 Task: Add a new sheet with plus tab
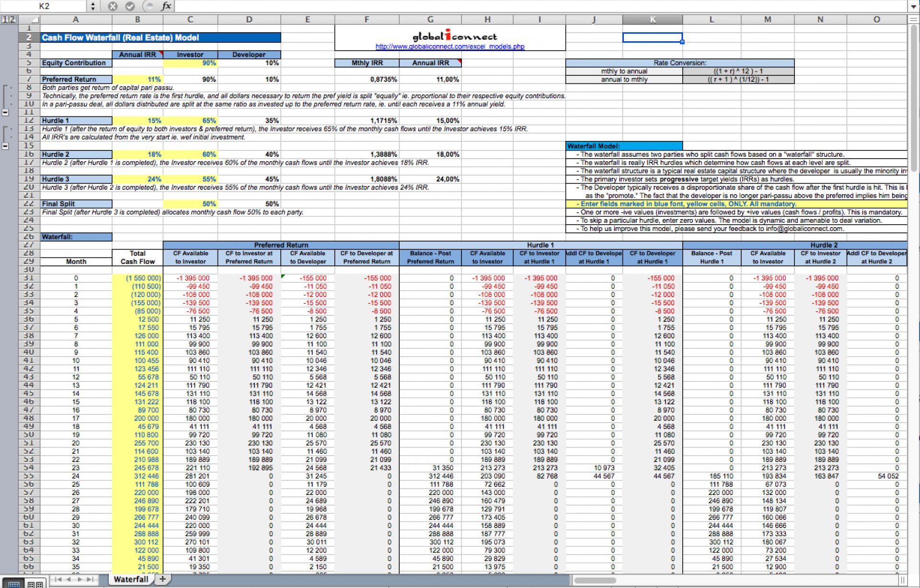(x=163, y=579)
